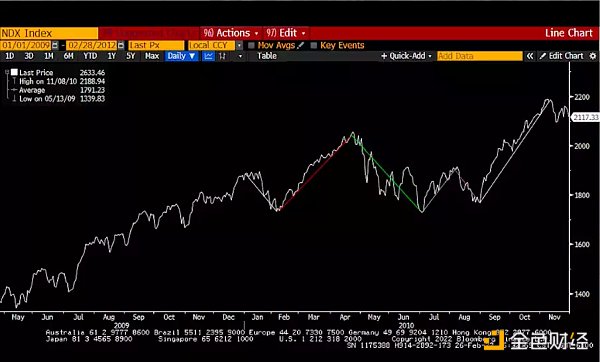Enable the Mov Avgs checkbox
Viewport: 600px width, 362px height.
(251, 46)
